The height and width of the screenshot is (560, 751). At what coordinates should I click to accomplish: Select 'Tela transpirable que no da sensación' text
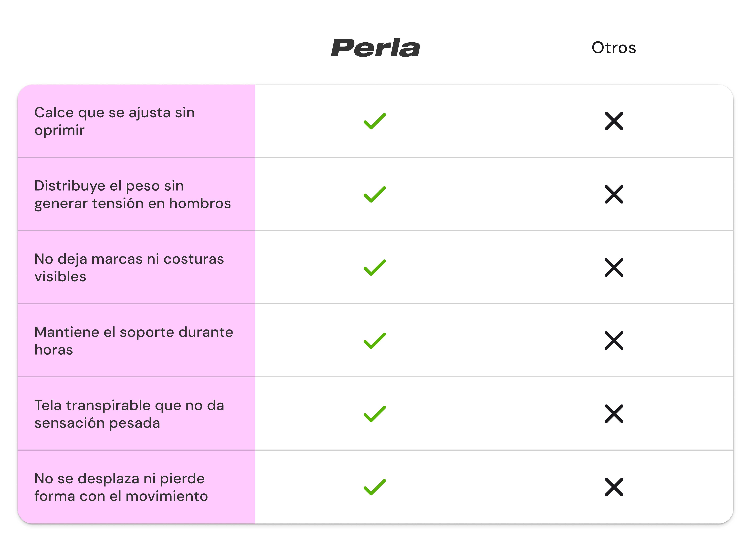pos(129,414)
